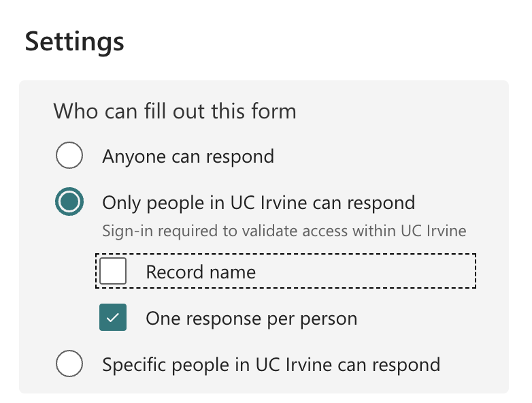Viewport: 532px width, 403px height.
Task: Select the Anyone can respond radio button
Action: tap(69, 156)
